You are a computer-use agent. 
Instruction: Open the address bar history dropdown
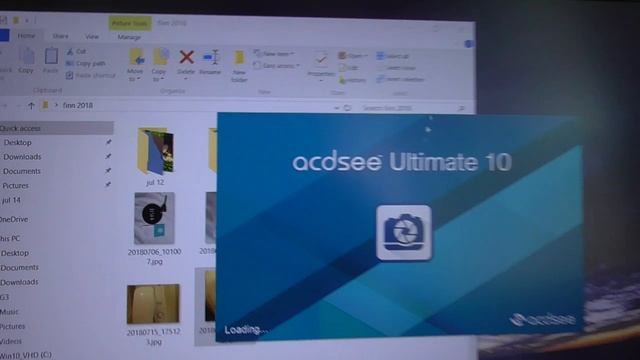tap(336, 108)
